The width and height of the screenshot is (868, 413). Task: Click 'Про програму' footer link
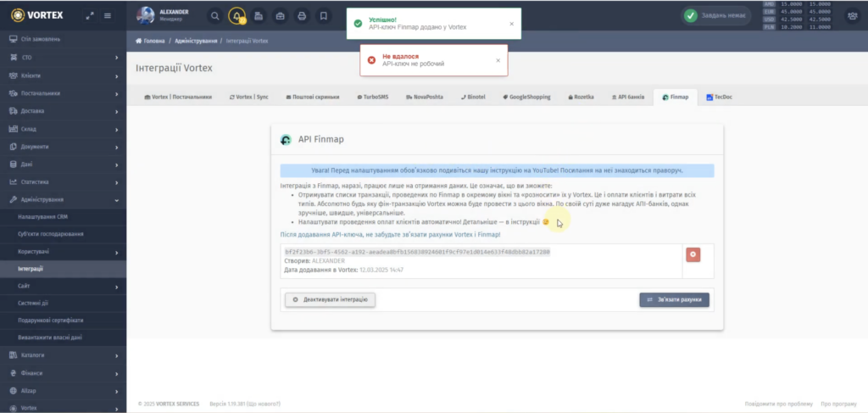[x=838, y=405]
